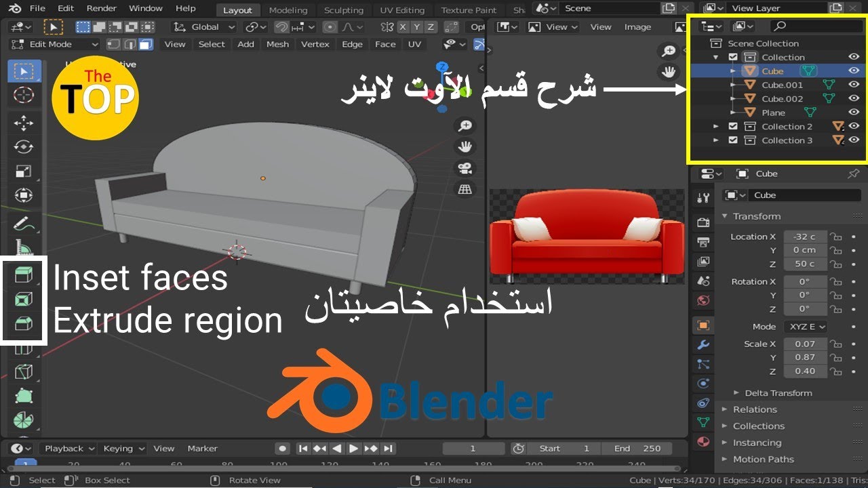This screenshot has height=488, width=868.
Task: Select the Extrude Region tool
Action: [24, 274]
